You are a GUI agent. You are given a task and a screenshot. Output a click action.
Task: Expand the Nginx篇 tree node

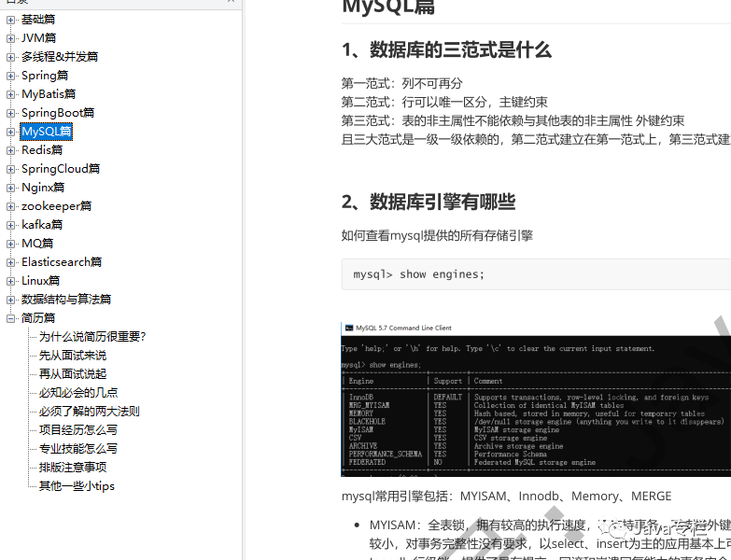pos(10,188)
